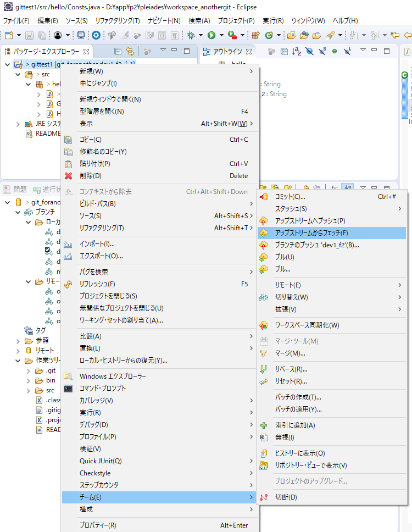Open the ウィンドウ(W) menu in menu bar
This screenshot has height=532, width=412.
point(308,21)
